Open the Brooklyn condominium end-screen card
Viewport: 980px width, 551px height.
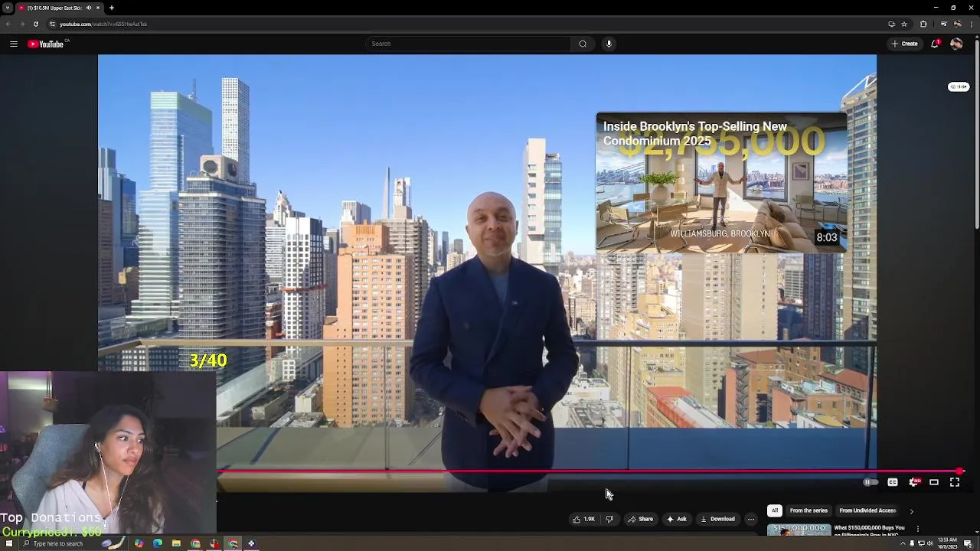[x=722, y=183]
